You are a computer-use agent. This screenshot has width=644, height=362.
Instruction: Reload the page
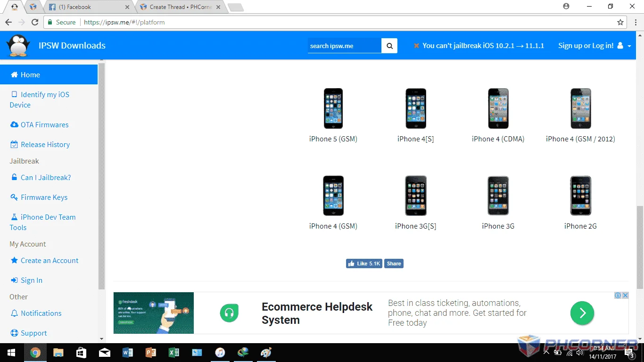(x=35, y=22)
